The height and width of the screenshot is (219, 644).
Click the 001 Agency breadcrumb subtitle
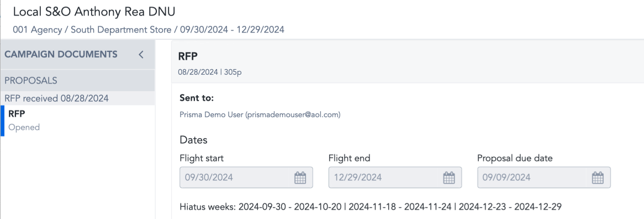coord(149,29)
